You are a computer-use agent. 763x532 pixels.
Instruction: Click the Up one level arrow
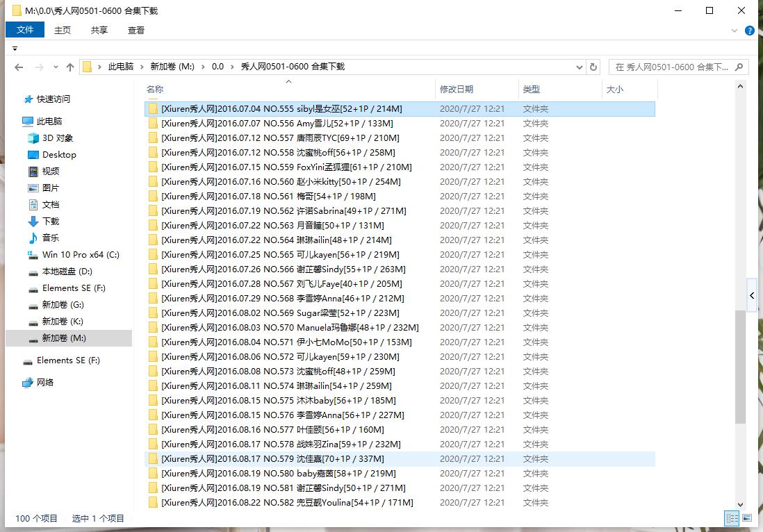(70, 67)
